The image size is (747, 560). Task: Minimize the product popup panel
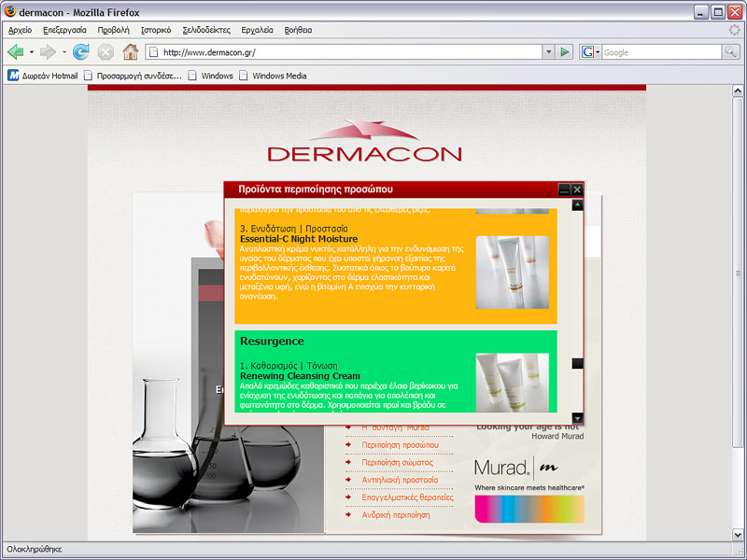(564, 189)
